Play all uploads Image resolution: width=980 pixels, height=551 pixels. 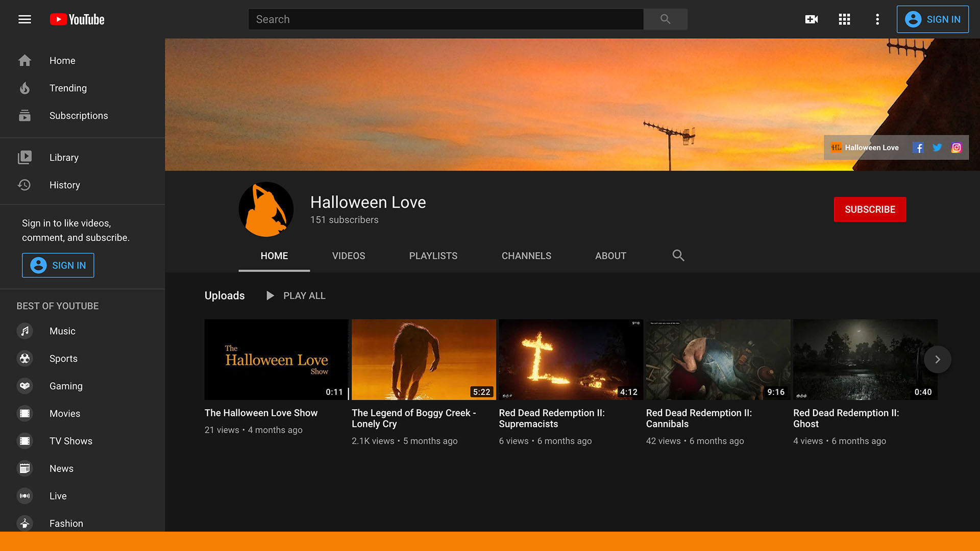coord(296,296)
